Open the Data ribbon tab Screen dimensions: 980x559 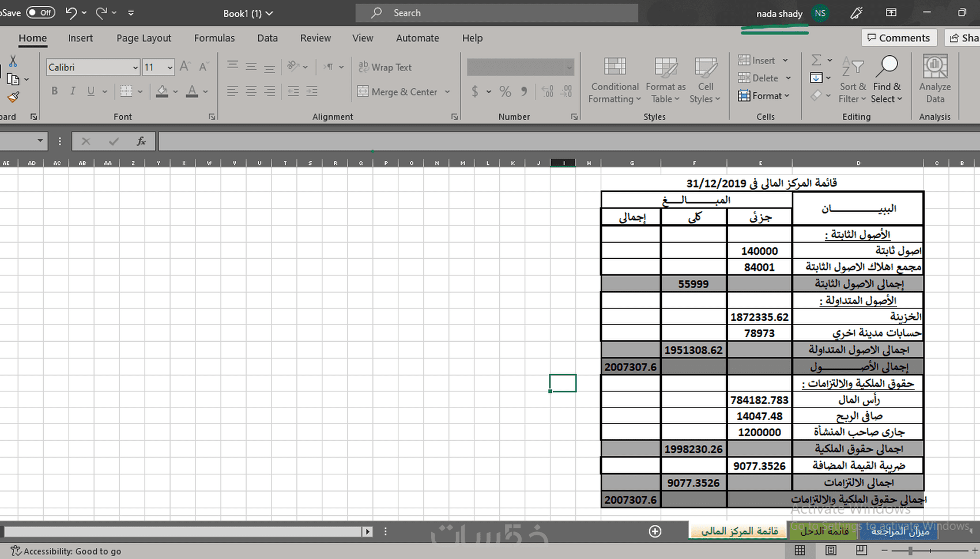click(x=267, y=38)
